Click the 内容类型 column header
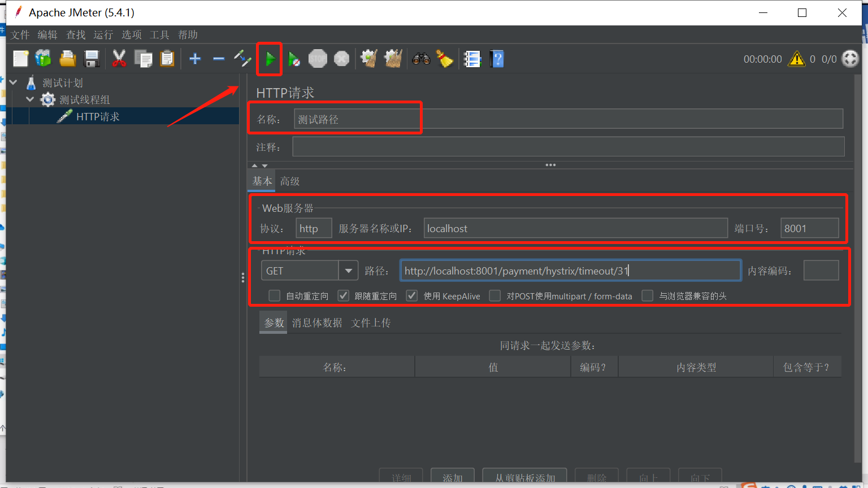868x488 pixels. [x=696, y=367]
